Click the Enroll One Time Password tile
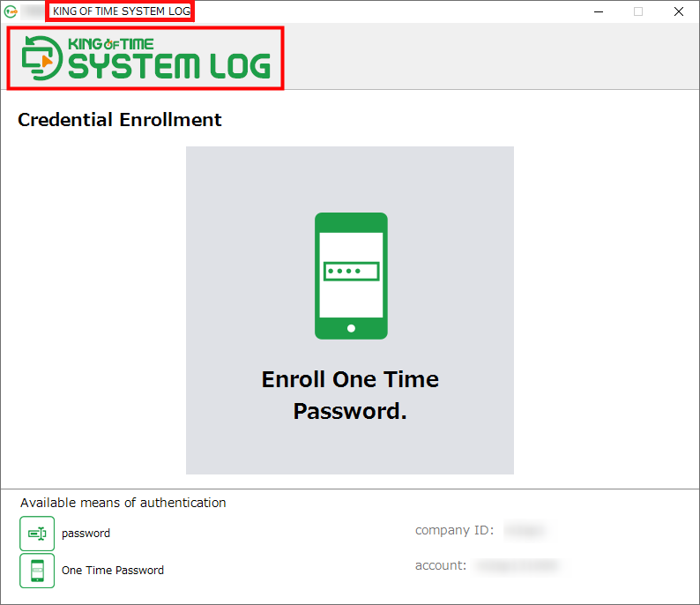 349,310
